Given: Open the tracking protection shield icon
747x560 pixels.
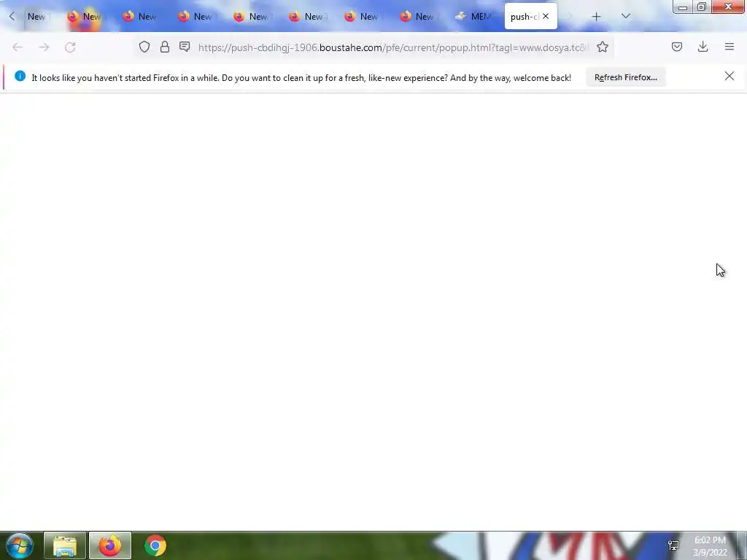Looking at the screenshot, I should point(144,47).
